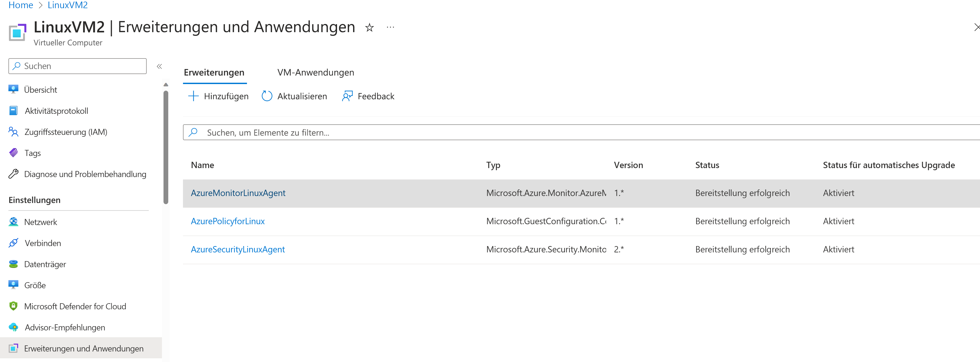Click the Netzwerk globe icon
This screenshot has width=980, height=362.
coord(13,222)
